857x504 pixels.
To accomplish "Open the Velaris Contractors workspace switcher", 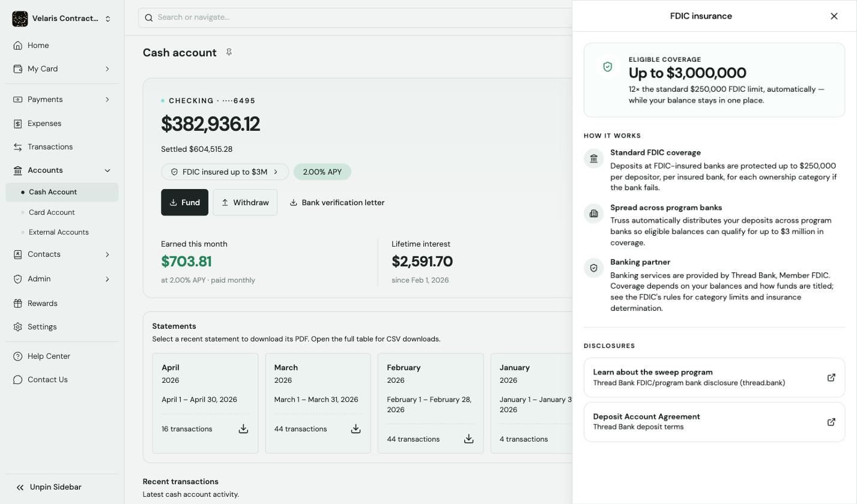I will pyautogui.click(x=62, y=19).
